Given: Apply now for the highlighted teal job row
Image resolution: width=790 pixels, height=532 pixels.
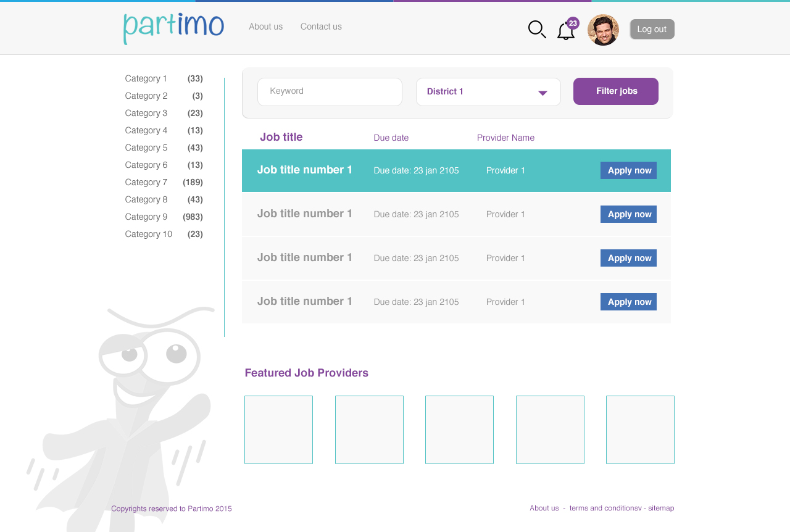Looking at the screenshot, I should pos(628,170).
